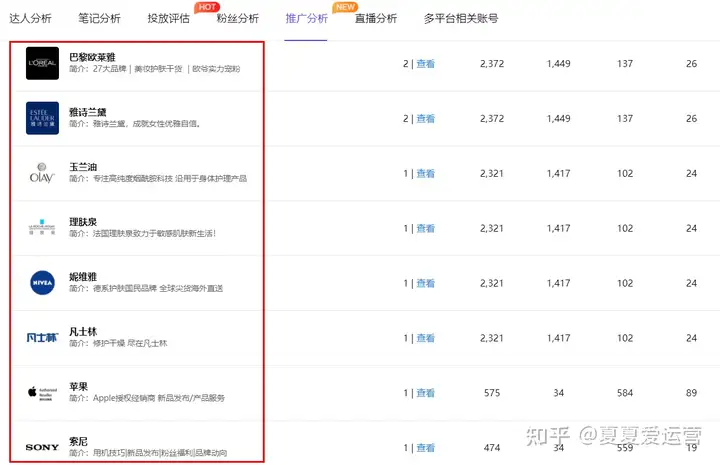Select brand name 玉兰油
The height and width of the screenshot is (465, 720).
[83, 167]
